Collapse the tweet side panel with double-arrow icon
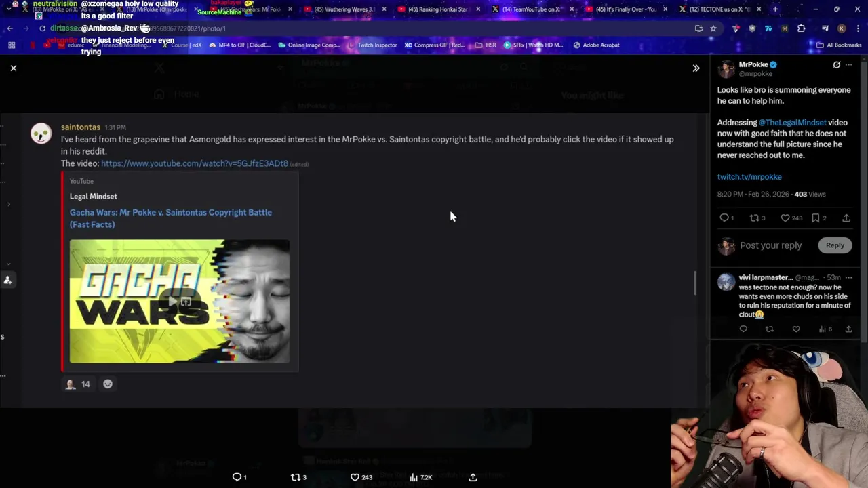 click(696, 68)
